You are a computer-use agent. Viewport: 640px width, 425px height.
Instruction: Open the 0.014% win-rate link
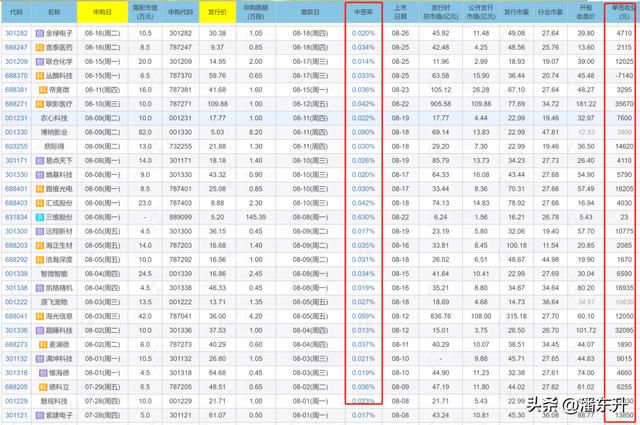[363, 62]
